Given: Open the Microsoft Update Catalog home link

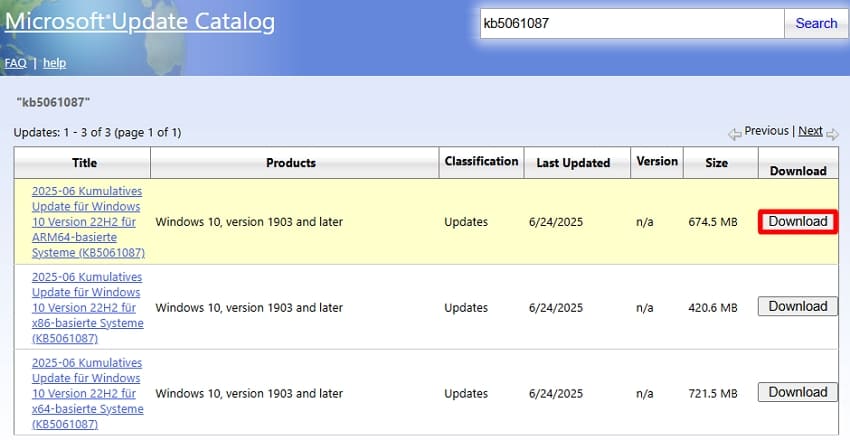Looking at the screenshot, I should [139, 22].
